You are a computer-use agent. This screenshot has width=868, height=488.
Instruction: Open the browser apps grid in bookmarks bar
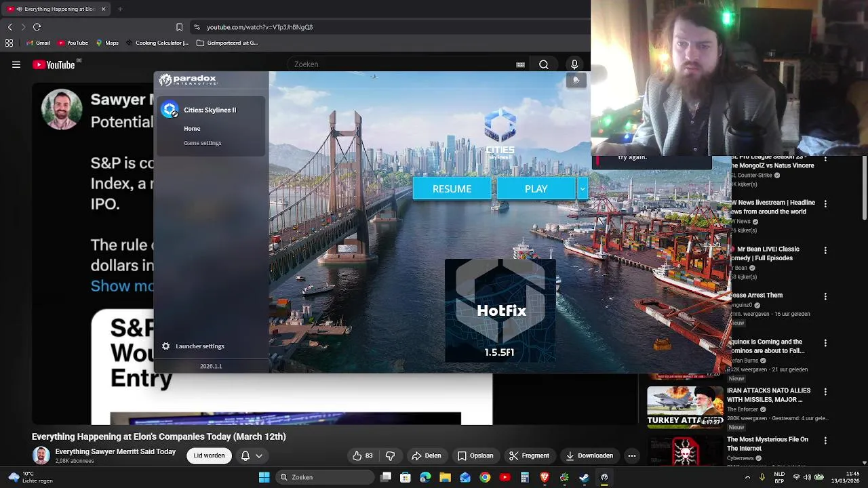click(9, 43)
